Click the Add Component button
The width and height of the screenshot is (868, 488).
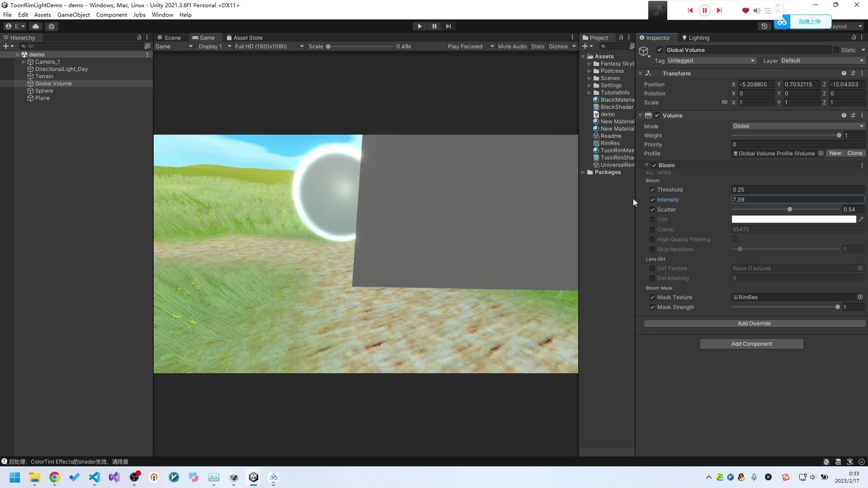(751, 343)
